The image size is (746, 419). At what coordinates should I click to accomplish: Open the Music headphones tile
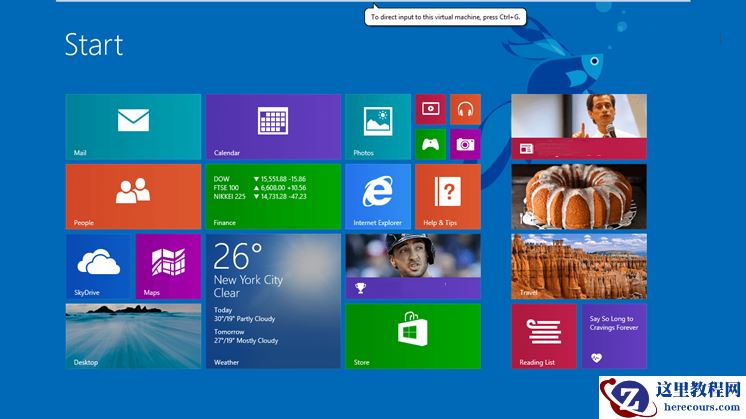pyautogui.click(x=465, y=109)
